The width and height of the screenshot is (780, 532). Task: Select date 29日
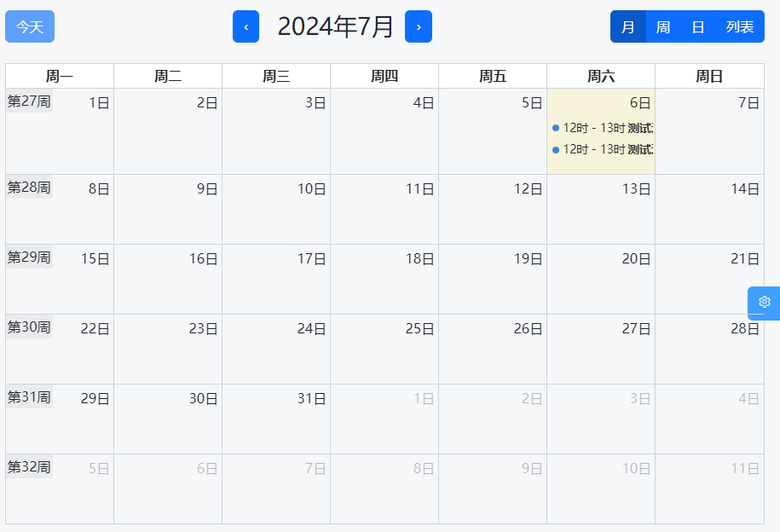tap(95, 399)
